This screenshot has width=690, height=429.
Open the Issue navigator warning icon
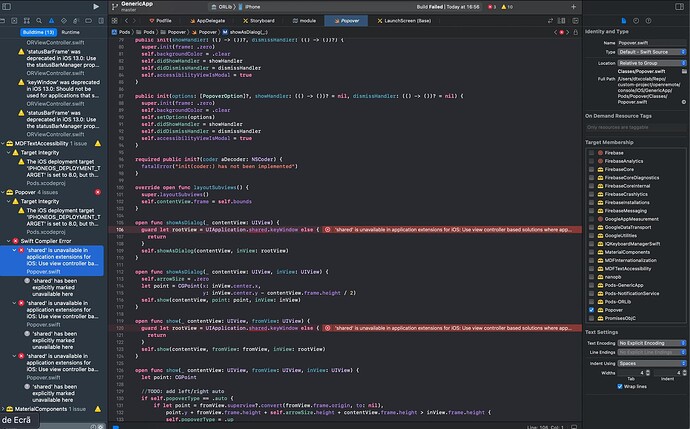point(53,19)
